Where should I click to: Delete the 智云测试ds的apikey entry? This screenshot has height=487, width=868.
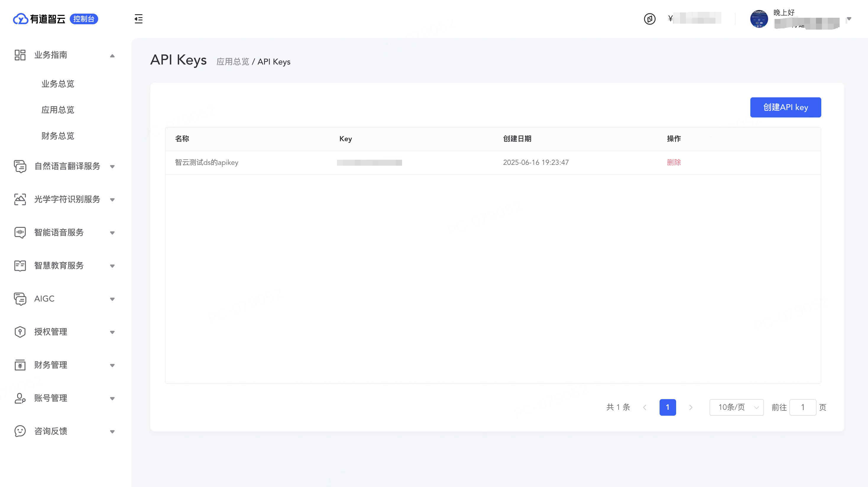[x=673, y=162]
